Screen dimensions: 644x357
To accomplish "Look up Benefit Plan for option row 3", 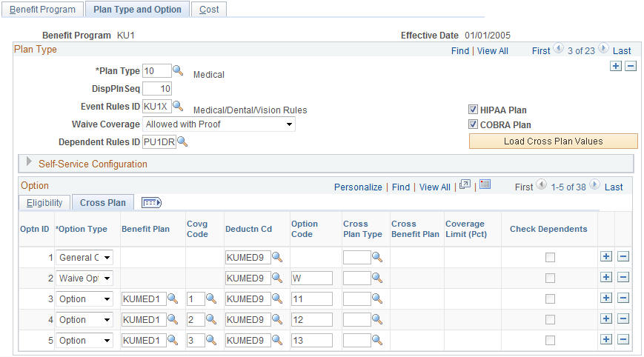I will point(173,298).
